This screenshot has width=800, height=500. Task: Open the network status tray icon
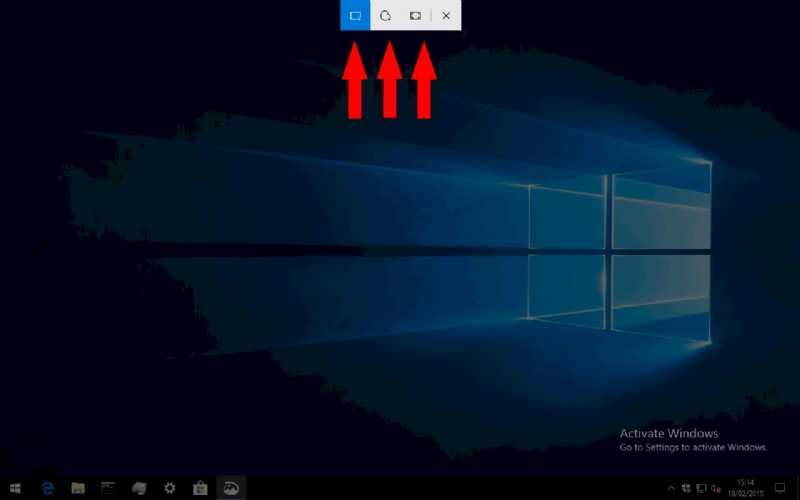(x=702, y=488)
